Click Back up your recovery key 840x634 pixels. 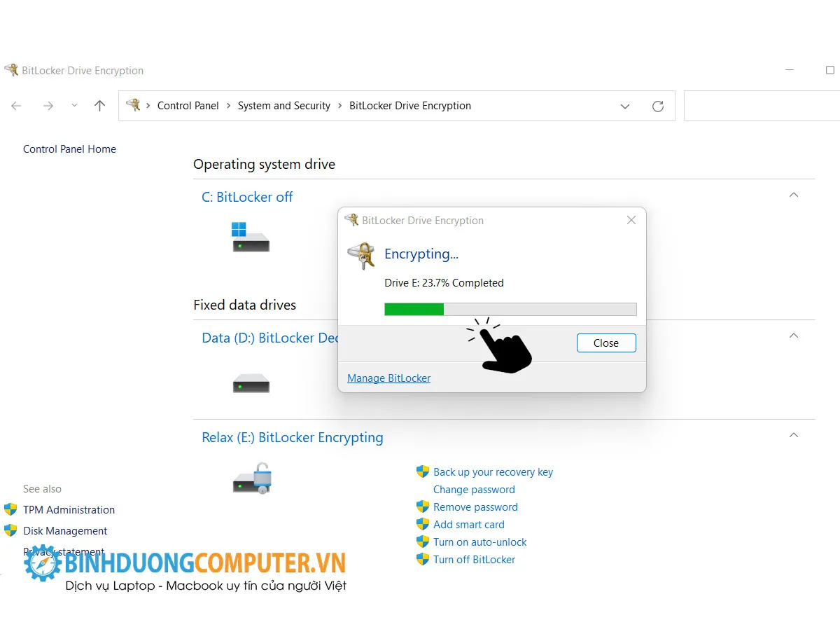[493, 472]
